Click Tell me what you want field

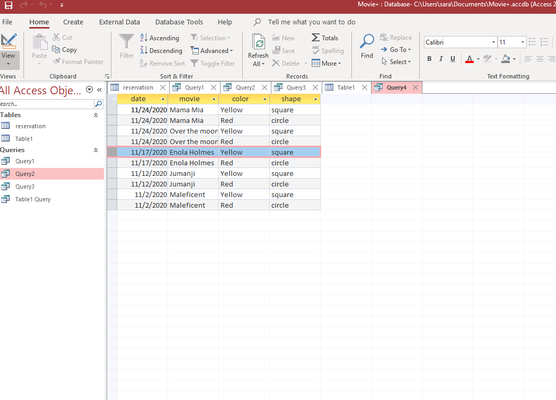311,22
